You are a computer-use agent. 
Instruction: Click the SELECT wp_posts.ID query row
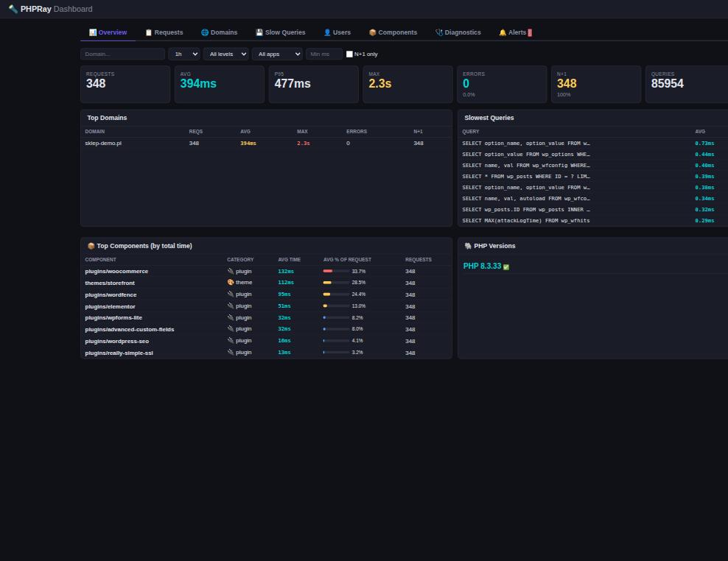pyautogui.click(x=592, y=210)
